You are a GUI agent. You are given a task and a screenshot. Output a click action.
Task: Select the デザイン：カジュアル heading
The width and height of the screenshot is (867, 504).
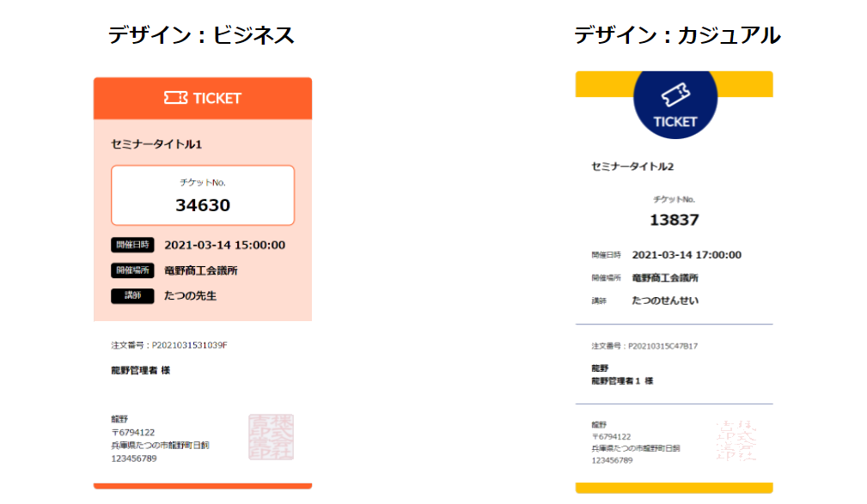point(677,35)
